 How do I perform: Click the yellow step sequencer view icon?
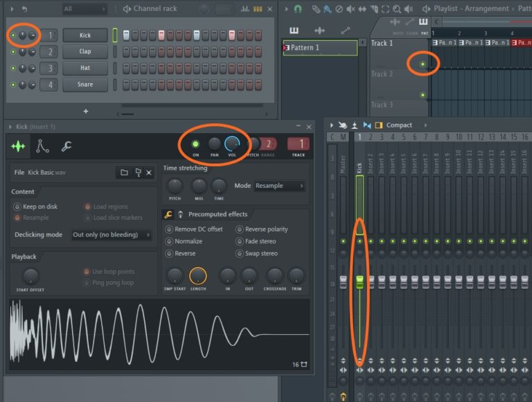(x=258, y=9)
